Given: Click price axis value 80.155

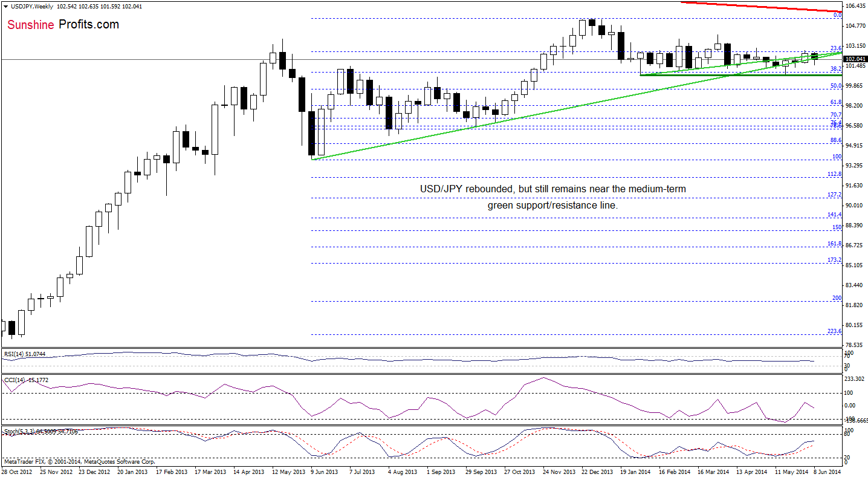Looking at the screenshot, I should coord(855,325).
